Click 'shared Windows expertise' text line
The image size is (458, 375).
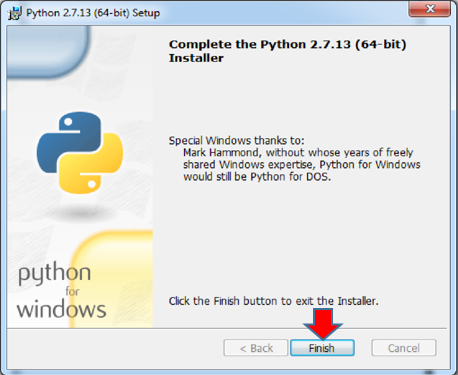point(302,165)
